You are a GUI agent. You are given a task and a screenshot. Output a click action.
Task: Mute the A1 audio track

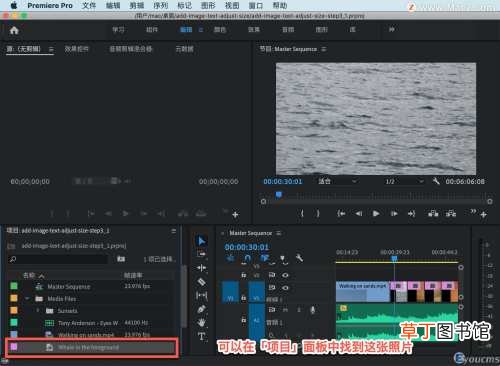(285, 310)
